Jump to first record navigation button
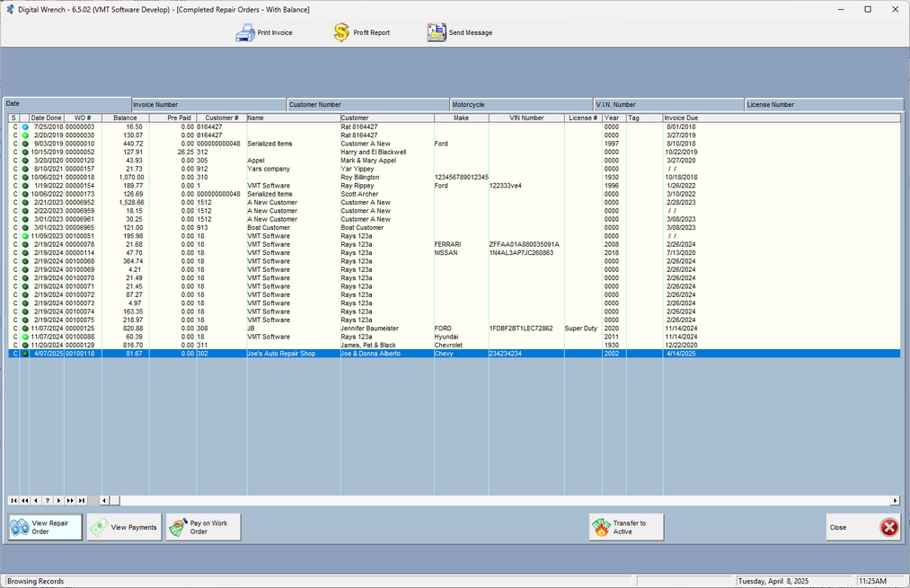 point(13,500)
